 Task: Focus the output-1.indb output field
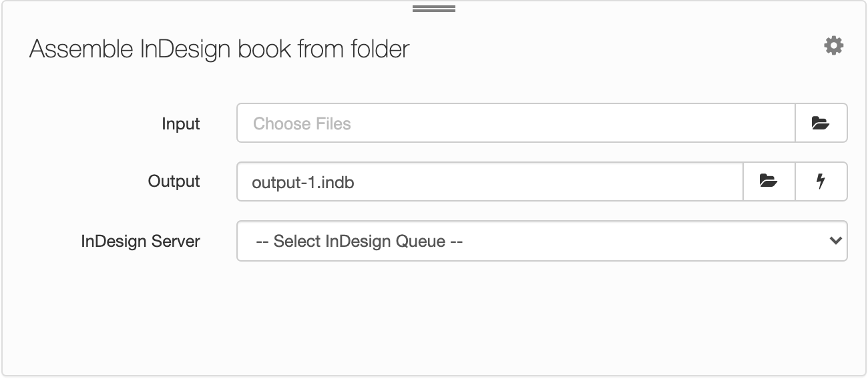[x=490, y=181]
